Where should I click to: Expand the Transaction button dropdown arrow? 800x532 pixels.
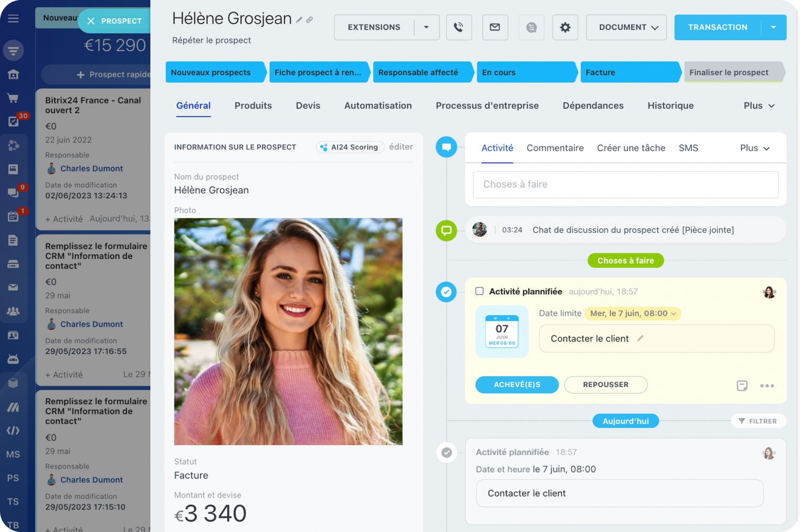pos(773,27)
